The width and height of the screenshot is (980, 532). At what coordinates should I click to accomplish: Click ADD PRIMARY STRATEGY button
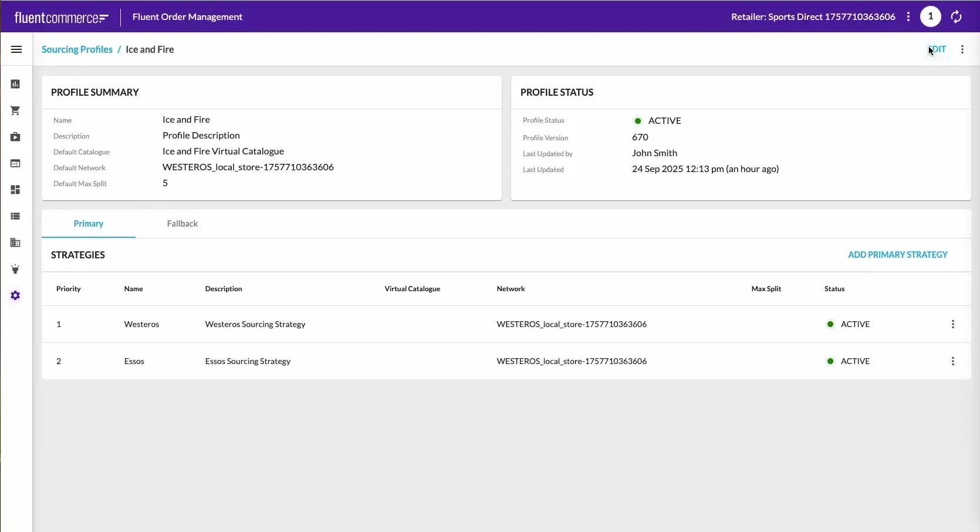[x=897, y=255]
